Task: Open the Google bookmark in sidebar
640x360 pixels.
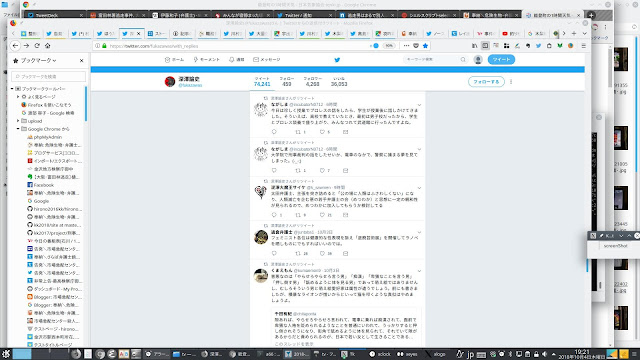Action: click(x=38, y=201)
